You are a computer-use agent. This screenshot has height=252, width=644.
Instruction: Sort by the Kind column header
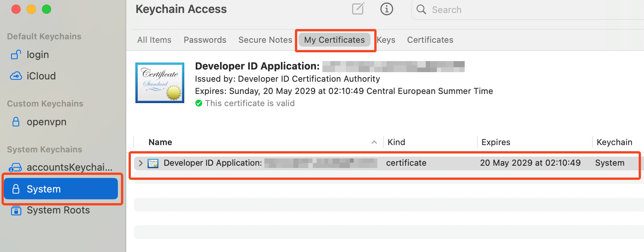[x=396, y=142]
